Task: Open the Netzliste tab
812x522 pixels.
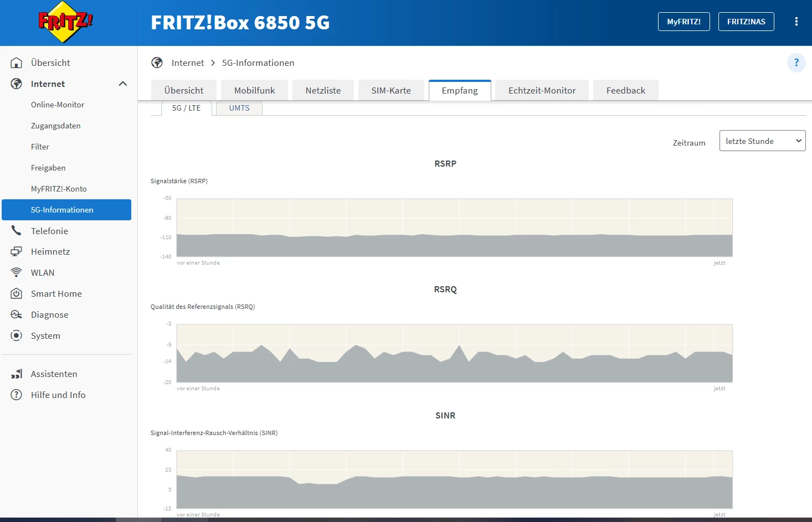Action: click(323, 90)
